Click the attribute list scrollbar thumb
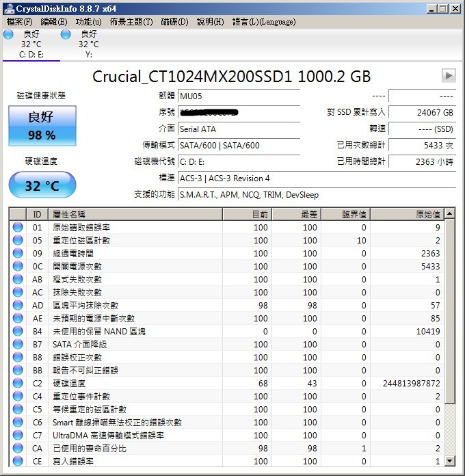 click(x=449, y=311)
